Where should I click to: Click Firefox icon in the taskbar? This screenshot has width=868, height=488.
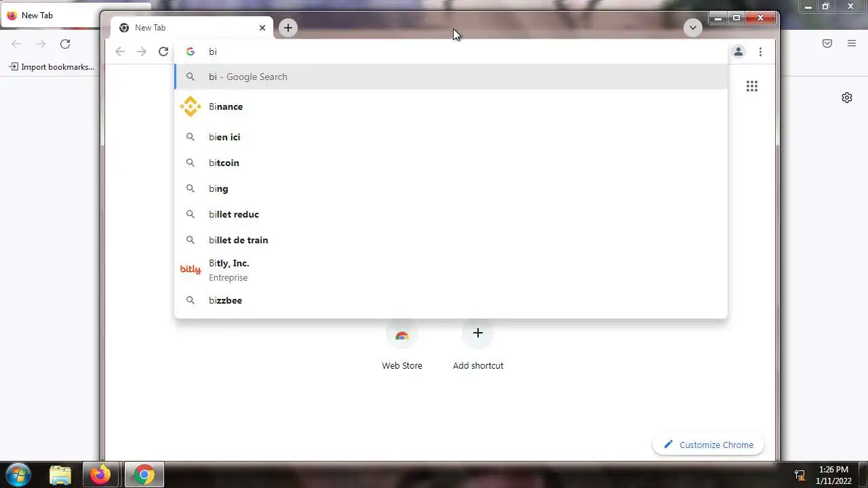tap(101, 475)
